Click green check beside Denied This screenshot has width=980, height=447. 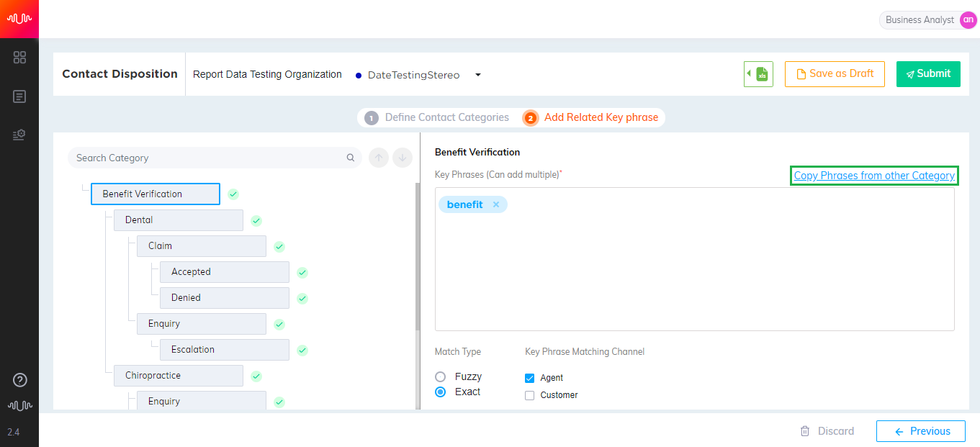pos(302,298)
